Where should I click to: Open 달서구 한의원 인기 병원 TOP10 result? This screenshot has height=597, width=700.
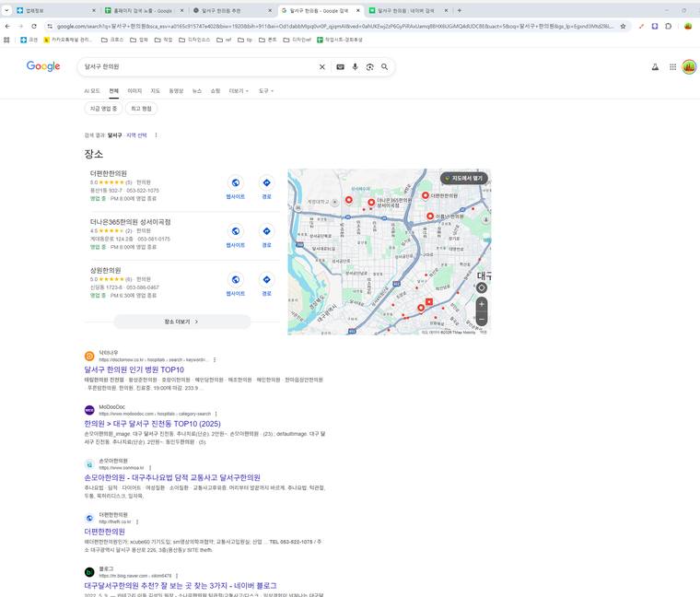coord(134,369)
